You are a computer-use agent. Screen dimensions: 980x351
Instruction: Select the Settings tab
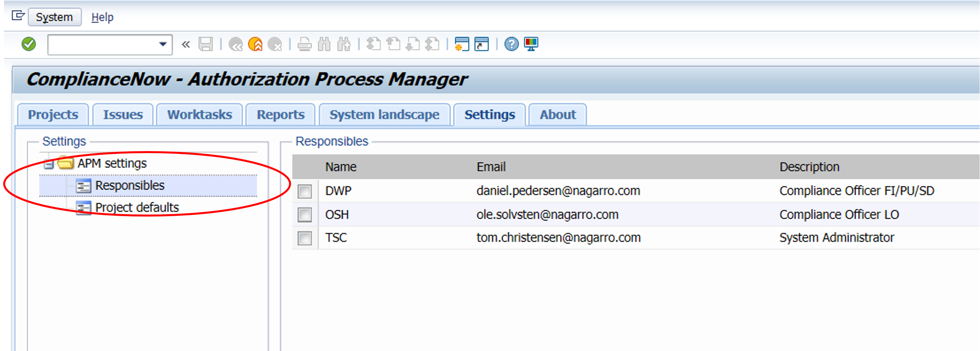pos(490,115)
